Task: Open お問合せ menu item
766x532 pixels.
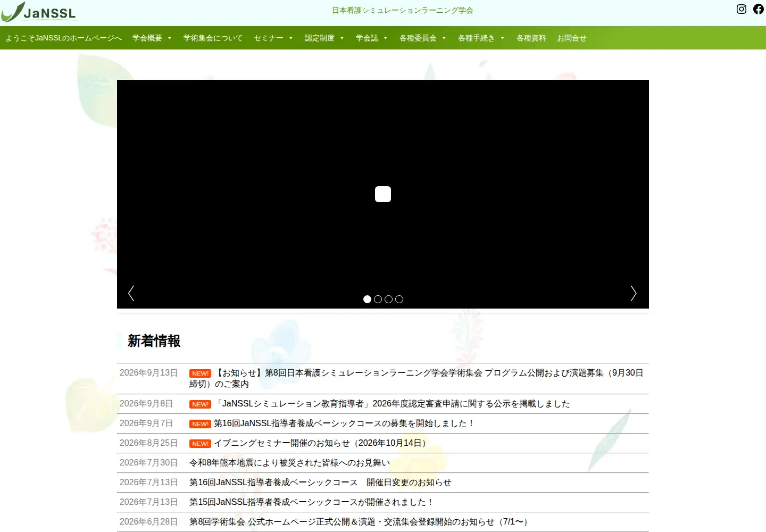Action: pyautogui.click(x=572, y=38)
